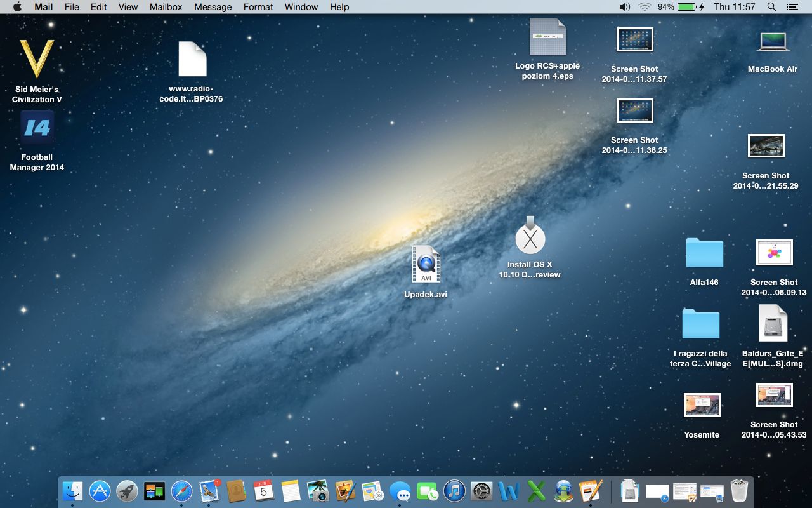Open the Window menu
The image size is (812, 508).
click(301, 7)
